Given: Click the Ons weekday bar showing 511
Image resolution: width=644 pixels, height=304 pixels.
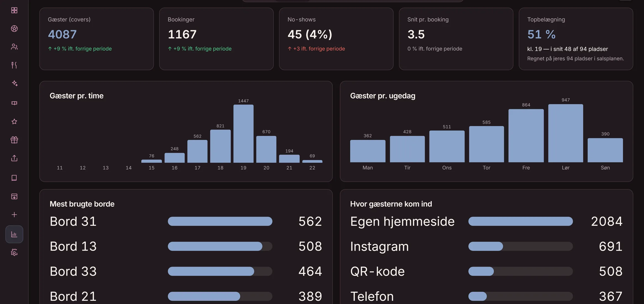Looking at the screenshot, I should [447, 146].
